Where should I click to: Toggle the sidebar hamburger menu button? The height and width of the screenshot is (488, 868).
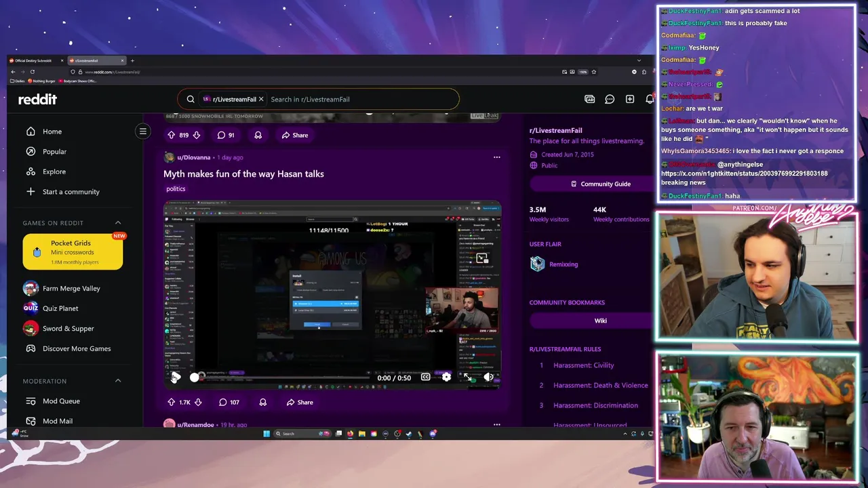click(x=142, y=131)
